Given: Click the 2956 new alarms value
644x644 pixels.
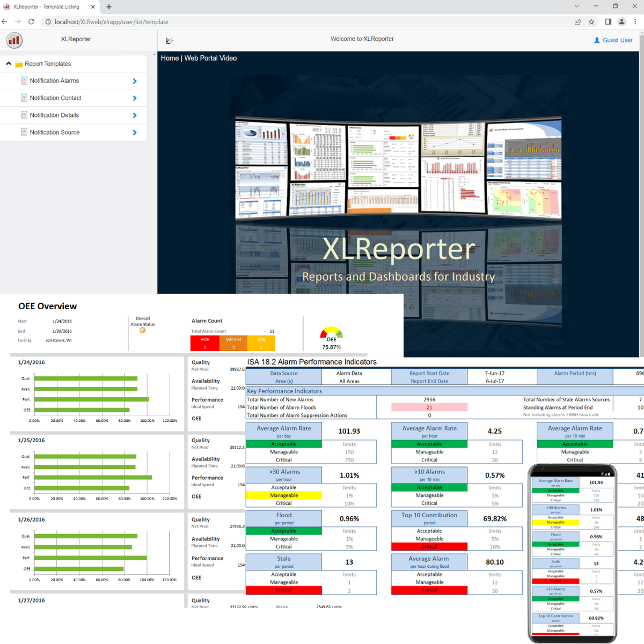Looking at the screenshot, I should (429, 400).
